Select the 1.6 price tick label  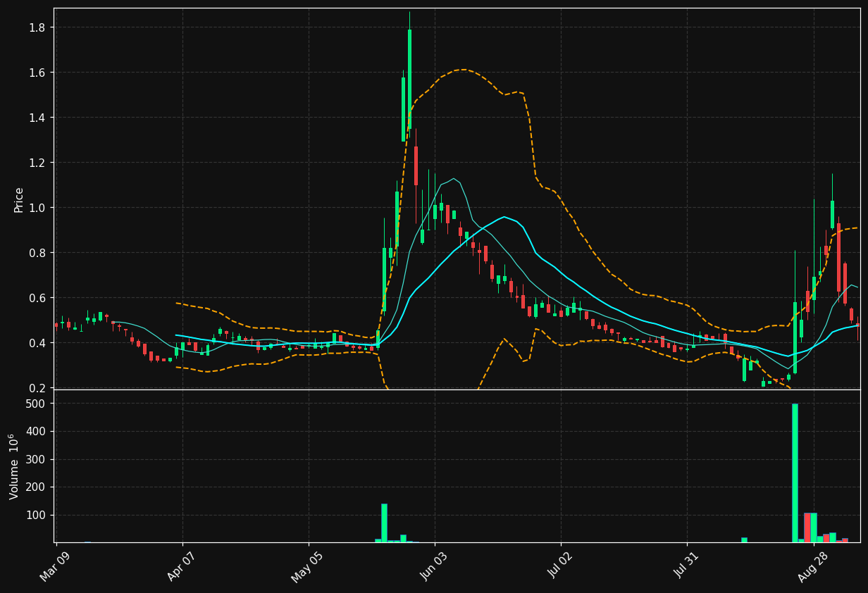point(39,73)
